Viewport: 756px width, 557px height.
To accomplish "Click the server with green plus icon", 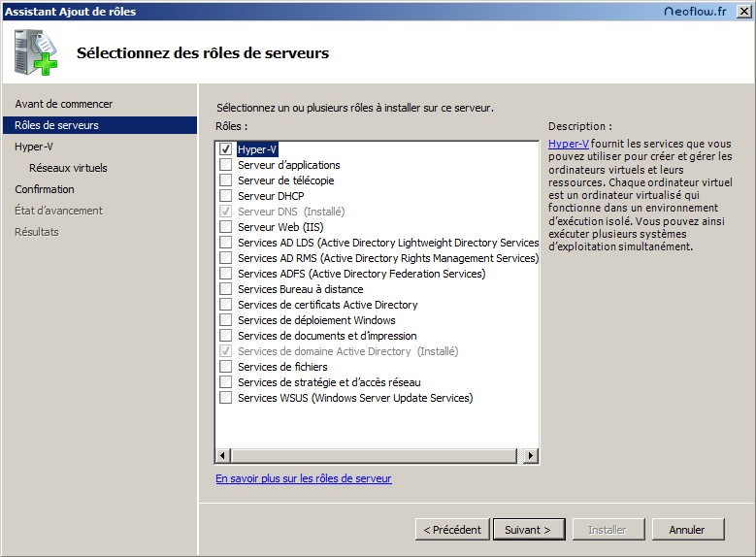I will click(x=36, y=52).
